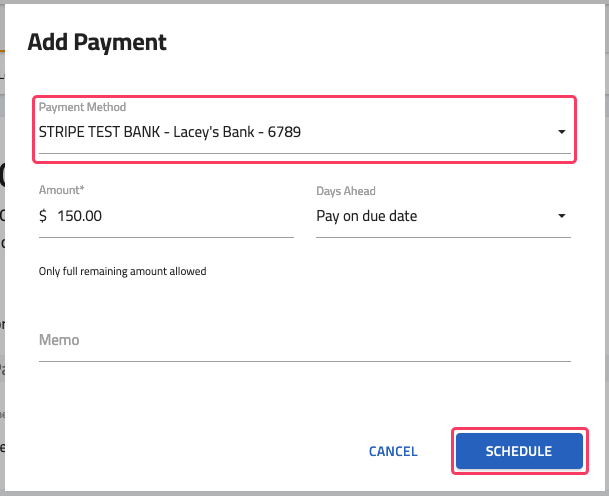Click the Memo input field

[x=304, y=340]
